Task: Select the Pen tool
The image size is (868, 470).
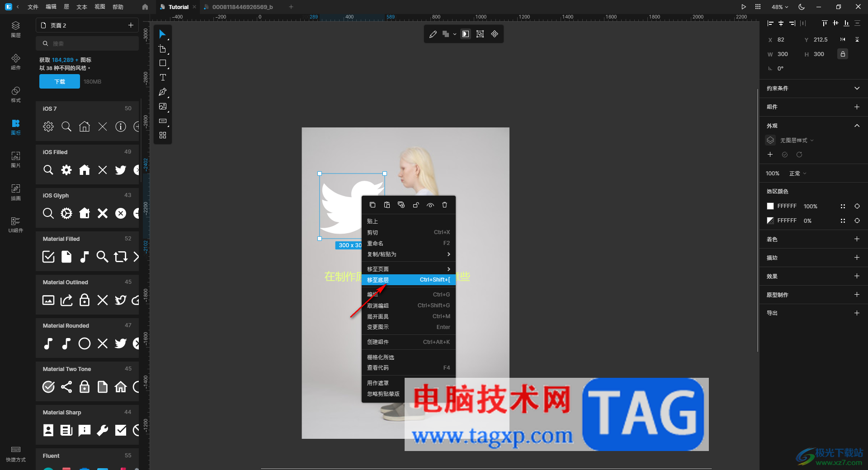Action: tap(162, 92)
